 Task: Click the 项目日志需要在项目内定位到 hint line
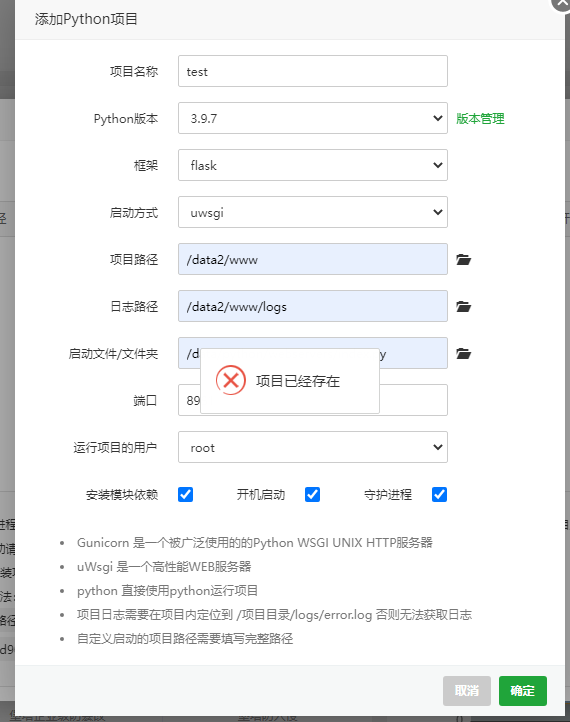pyautogui.click(x=274, y=615)
